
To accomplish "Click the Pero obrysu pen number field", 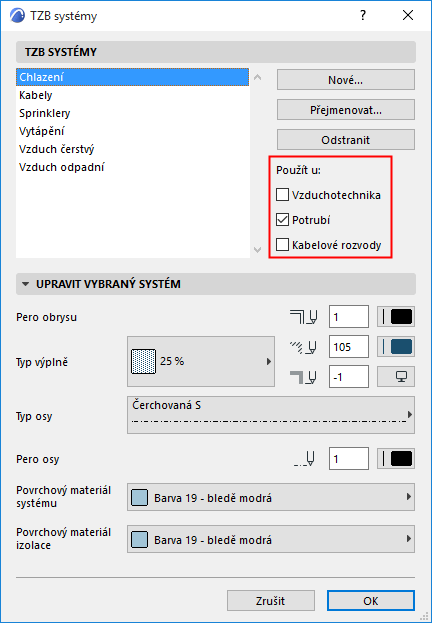I will point(349,317).
